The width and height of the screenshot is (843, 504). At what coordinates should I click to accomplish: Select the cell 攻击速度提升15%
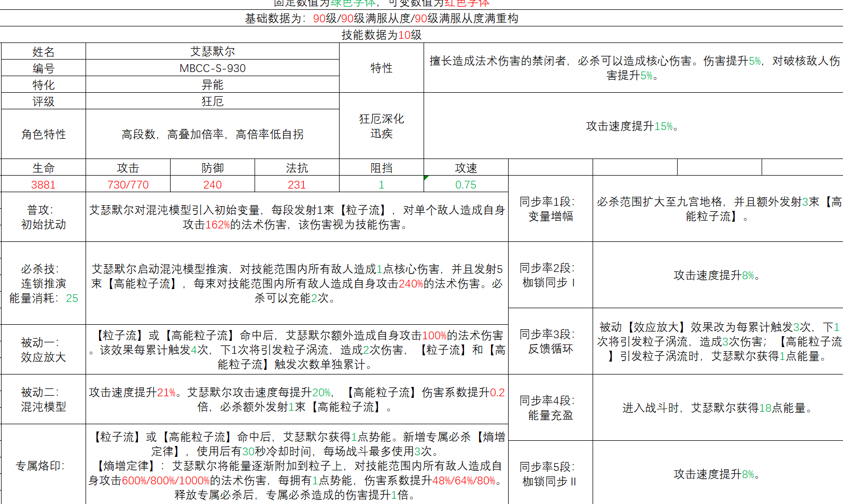click(633, 126)
